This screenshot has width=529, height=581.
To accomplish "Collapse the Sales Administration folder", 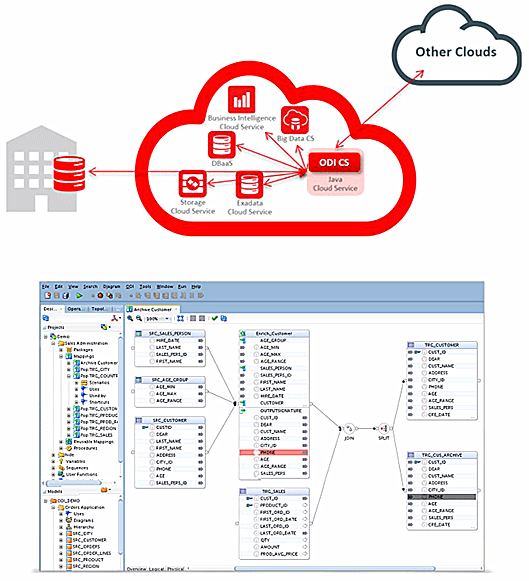I will click(53, 343).
